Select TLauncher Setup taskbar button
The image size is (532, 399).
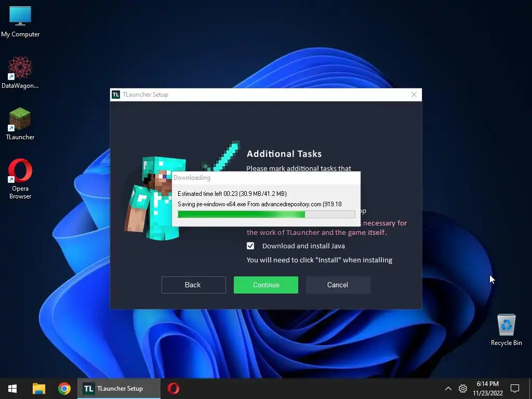click(119, 389)
